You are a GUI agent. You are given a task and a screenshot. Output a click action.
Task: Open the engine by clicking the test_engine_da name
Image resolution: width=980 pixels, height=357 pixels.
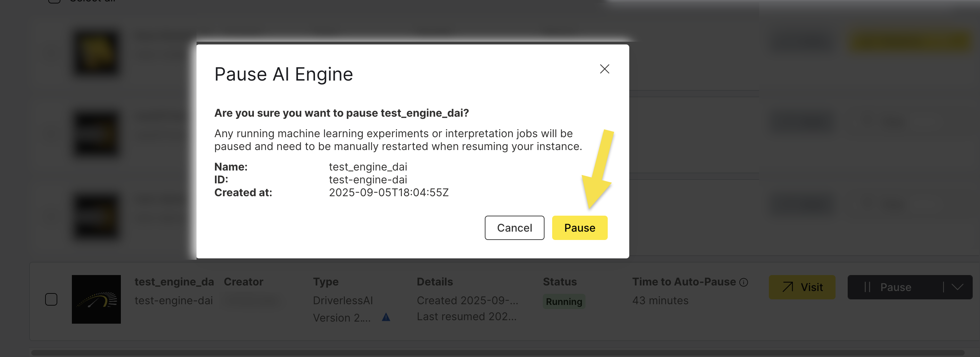point(174,282)
